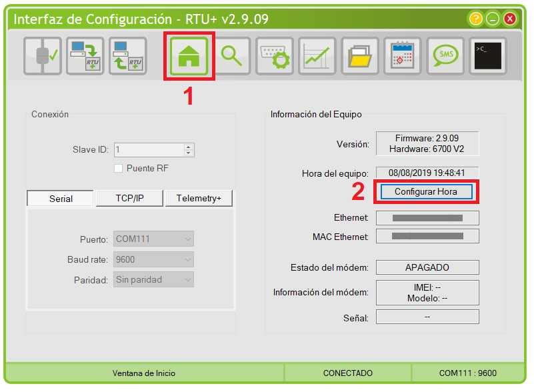Expand the Baud rate dropdown
The image size is (534, 392).
click(154, 259)
